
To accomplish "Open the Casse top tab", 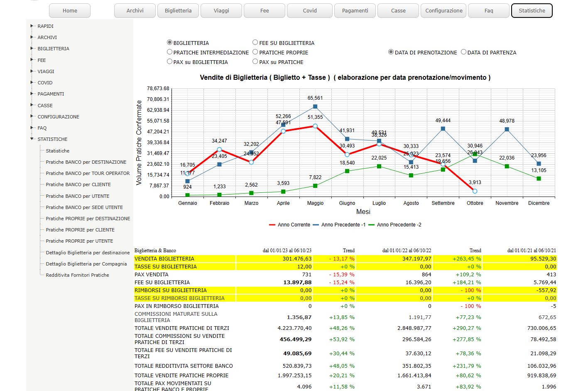I will [x=398, y=10].
